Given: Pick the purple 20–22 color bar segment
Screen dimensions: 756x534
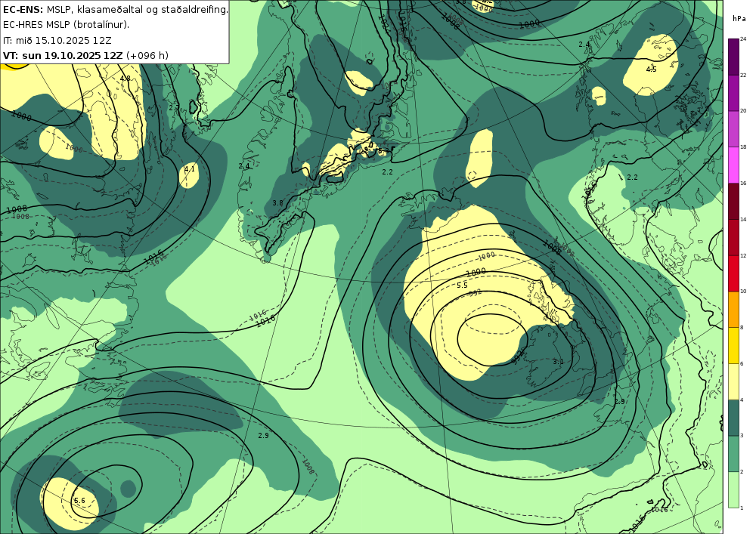Looking at the screenshot, I should [734, 93].
